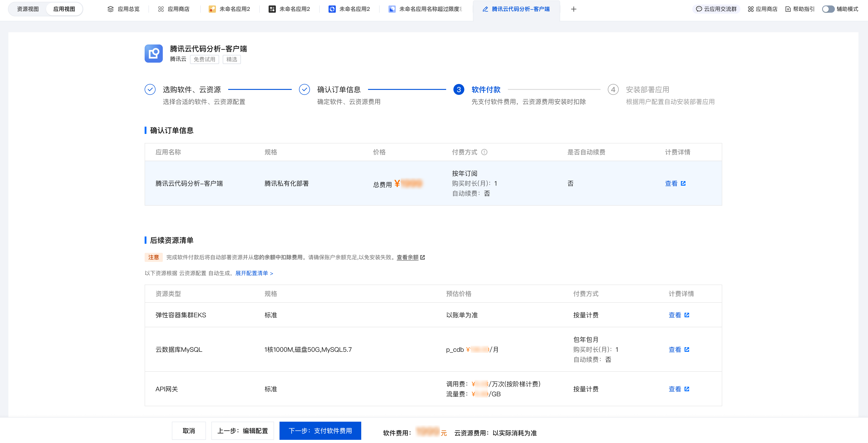The image size is (868, 443).
Task: Open 云应用交流群 chat
Action: pyautogui.click(x=716, y=9)
